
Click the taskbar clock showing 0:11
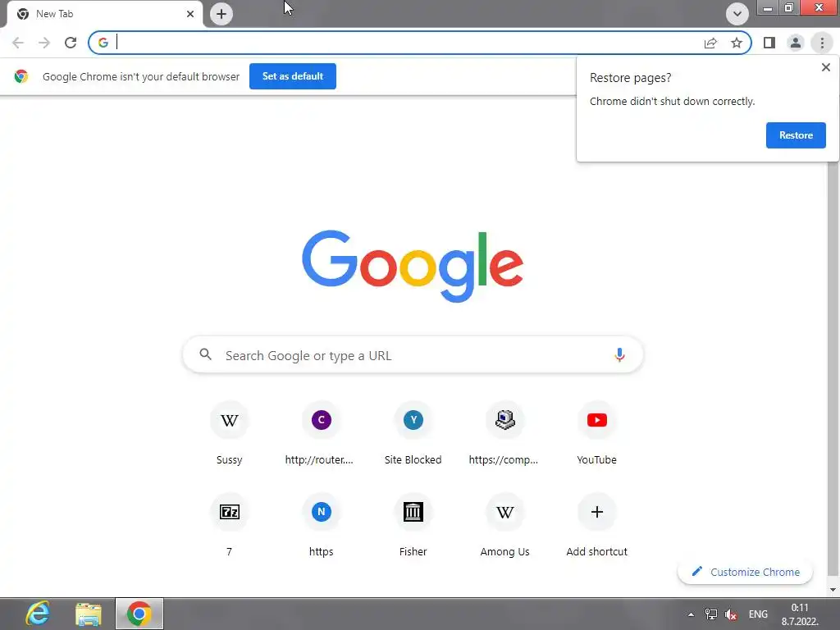pos(800,614)
